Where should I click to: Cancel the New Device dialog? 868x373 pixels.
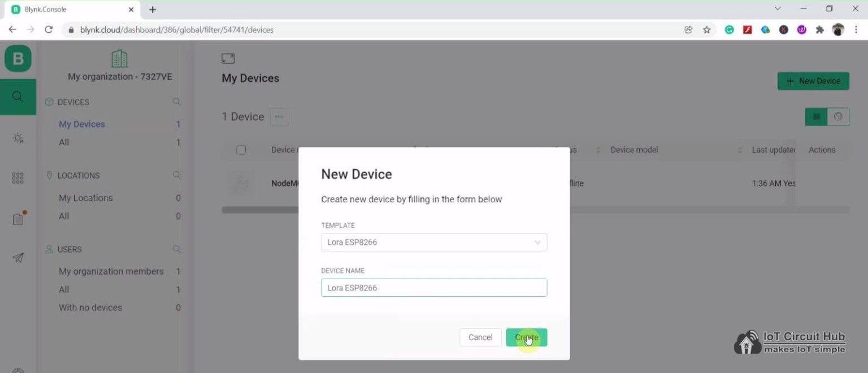pos(480,337)
